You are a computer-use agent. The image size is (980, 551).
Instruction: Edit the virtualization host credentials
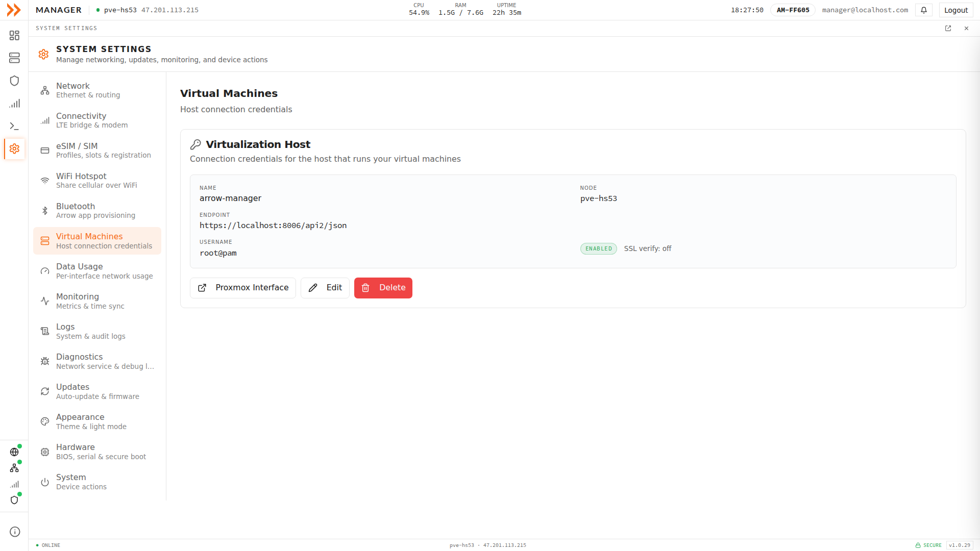325,288
